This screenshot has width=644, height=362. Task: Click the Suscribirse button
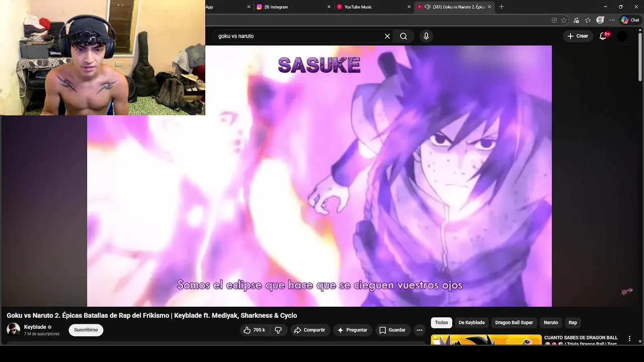(x=86, y=330)
